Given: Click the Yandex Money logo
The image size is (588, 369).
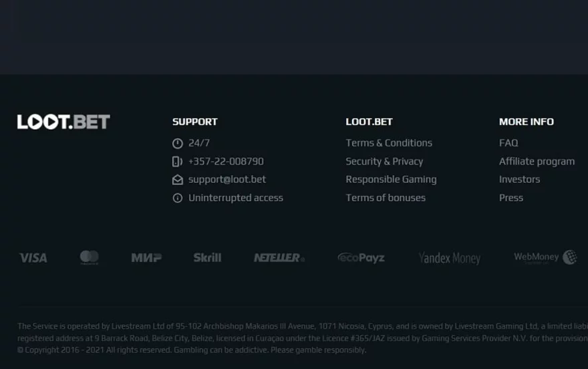Looking at the screenshot, I should click(x=449, y=258).
